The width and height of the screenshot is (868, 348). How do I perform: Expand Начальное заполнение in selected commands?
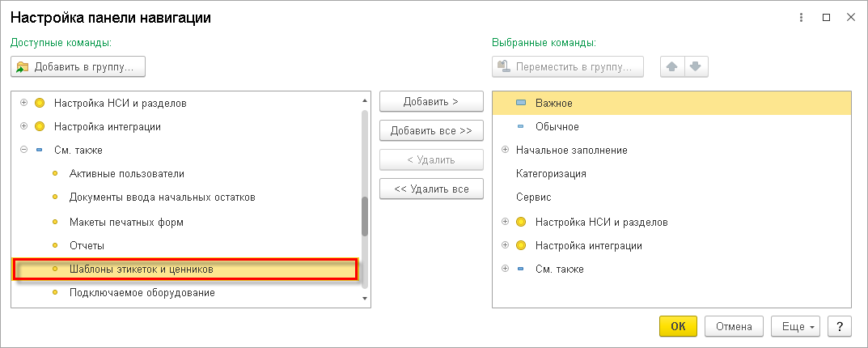point(505,150)
